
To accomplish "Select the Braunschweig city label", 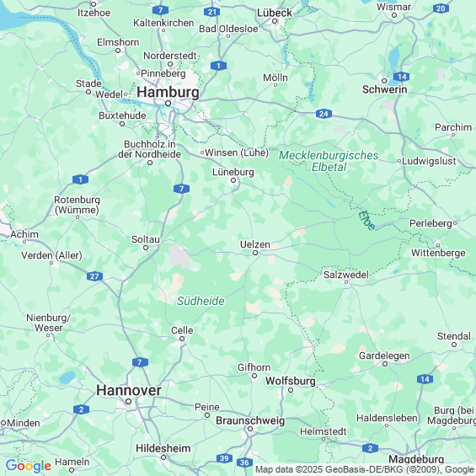I will 250,420.
